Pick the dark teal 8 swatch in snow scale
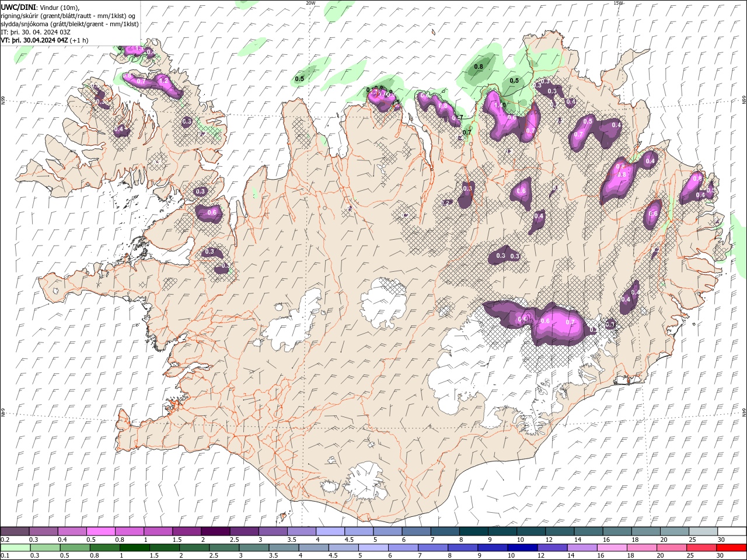This screenshot has height=560, width=747. 474,531
